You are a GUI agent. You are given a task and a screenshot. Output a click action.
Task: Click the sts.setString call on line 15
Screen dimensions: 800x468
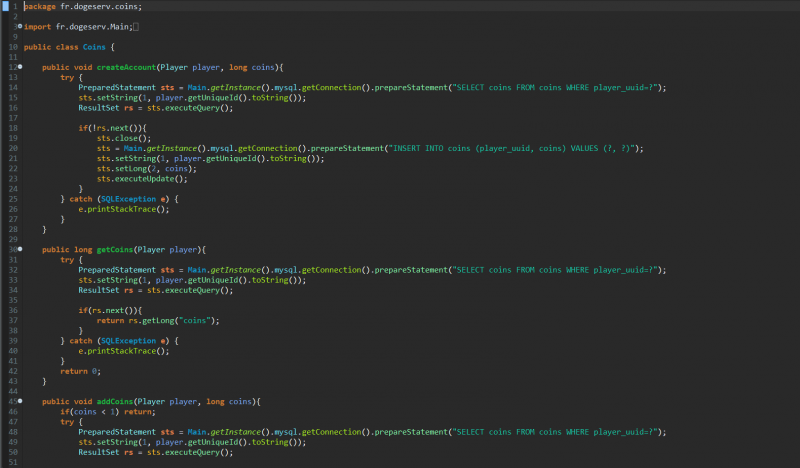[x=192, y=98]
